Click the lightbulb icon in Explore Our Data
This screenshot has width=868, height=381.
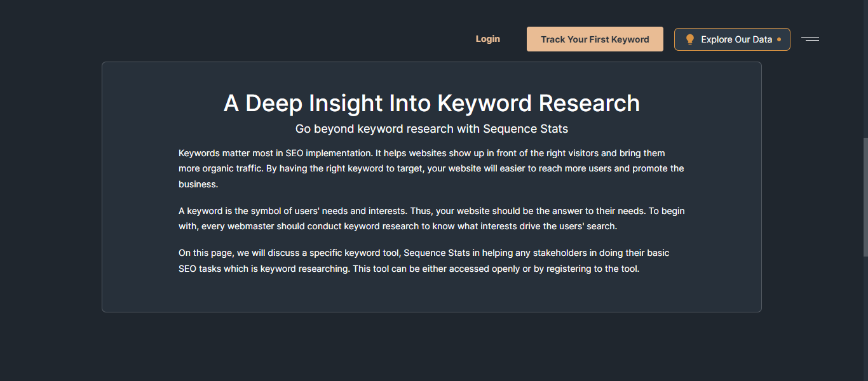click(x=689, y=39)
